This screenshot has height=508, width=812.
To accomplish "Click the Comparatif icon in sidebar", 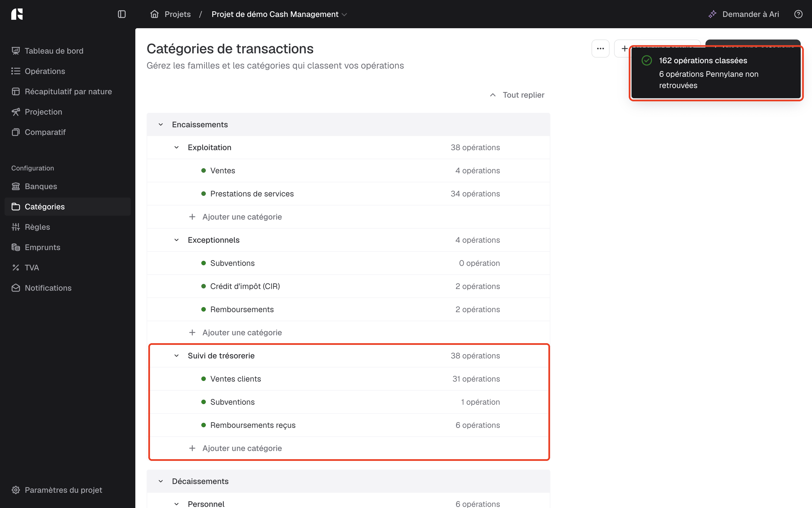I will pos(16,132).
